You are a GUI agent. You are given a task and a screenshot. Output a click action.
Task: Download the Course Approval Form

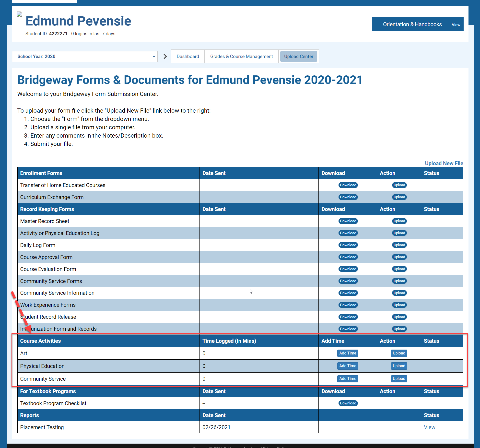[x=348, y=257]
